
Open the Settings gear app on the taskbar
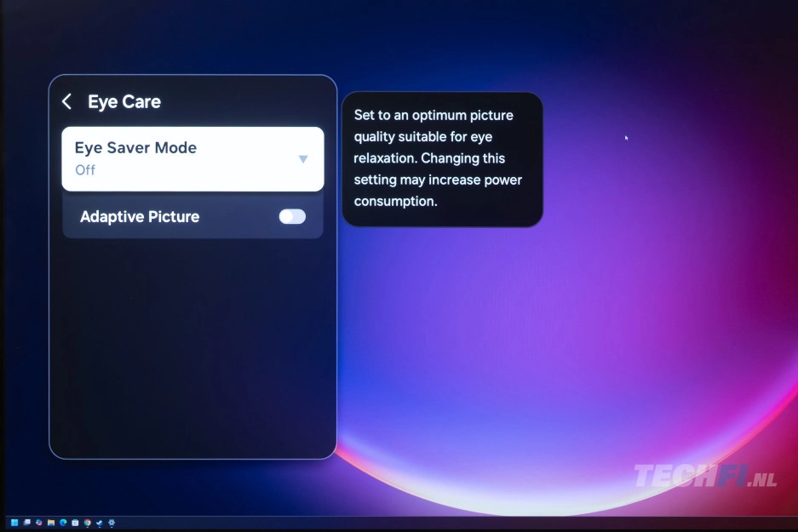point(112,523)
